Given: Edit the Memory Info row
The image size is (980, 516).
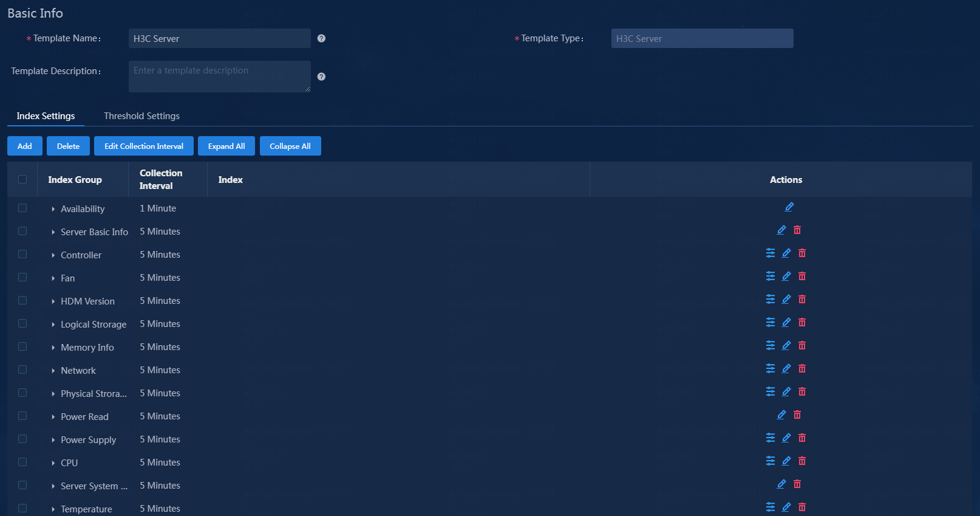Looking at the screenshot, I should [786, 346].
